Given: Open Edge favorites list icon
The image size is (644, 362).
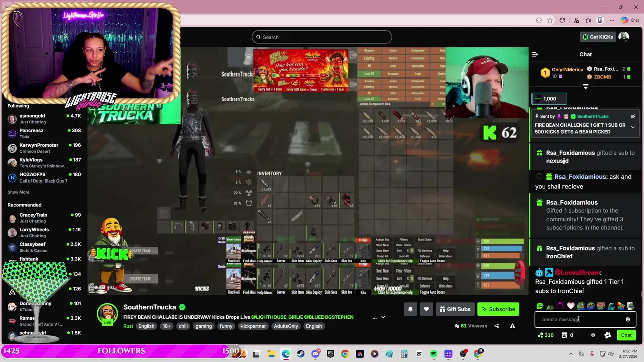Looking at the screenshot, I should tap(588, 20).
